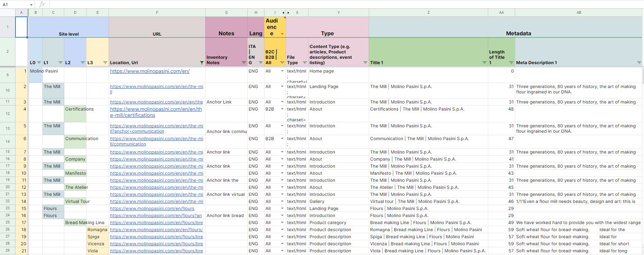Open the the-mill/communication URL link
This screenshot has width=644, height=255.
click(x=156, y=141)
